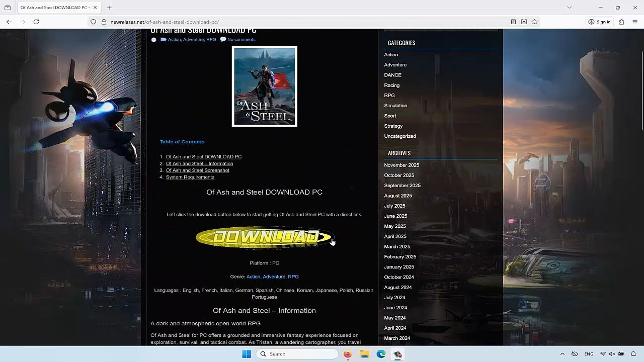Screen dimensions: 644x362
Task: Sign in to Firefox account
Action: [599, 22]
